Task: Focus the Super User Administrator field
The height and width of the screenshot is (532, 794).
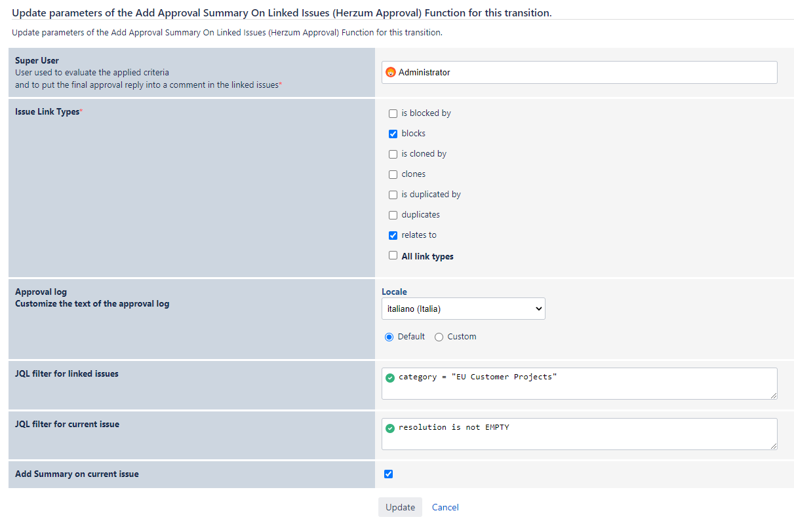Action: 580,73
